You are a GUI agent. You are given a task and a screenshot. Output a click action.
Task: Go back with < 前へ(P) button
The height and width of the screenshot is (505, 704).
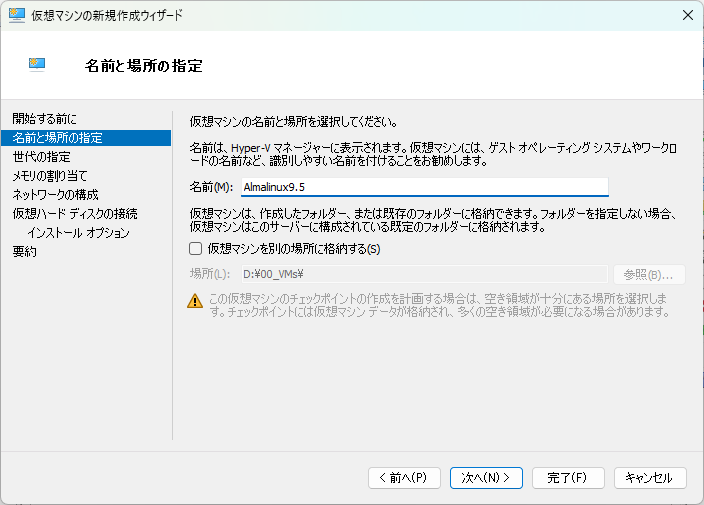point(404,478)
